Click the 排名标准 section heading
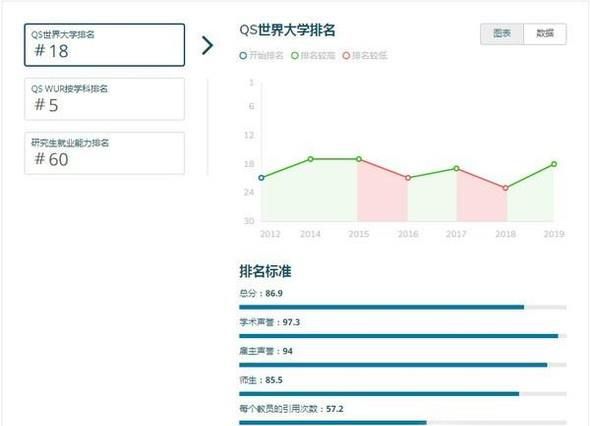The height and width of the screenshot is (426, 590). (x=265, y=271)
